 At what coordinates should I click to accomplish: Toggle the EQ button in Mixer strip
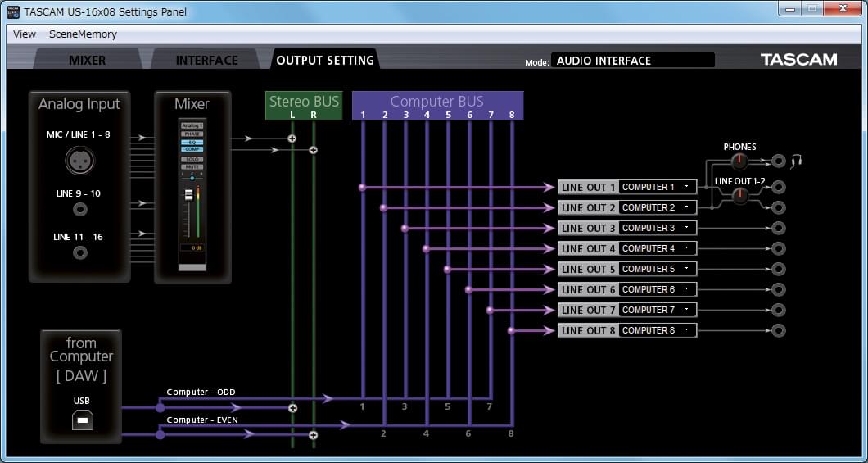pyautogui.click(x=192, y=143)
